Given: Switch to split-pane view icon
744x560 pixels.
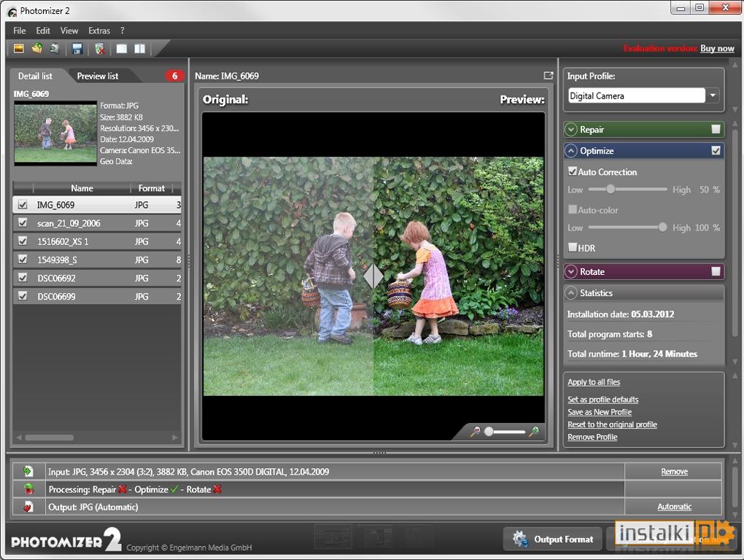Looking at the screenshot, I should 139,48.
